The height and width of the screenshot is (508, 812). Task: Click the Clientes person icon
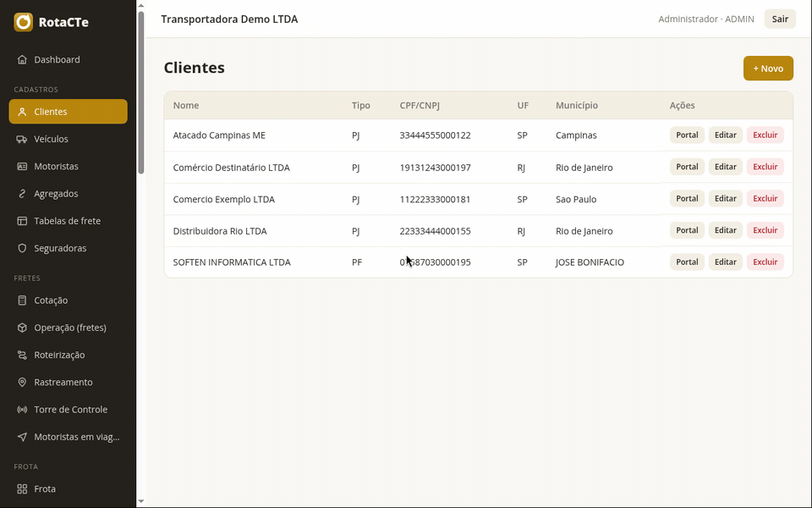click(x=22, y=112)
